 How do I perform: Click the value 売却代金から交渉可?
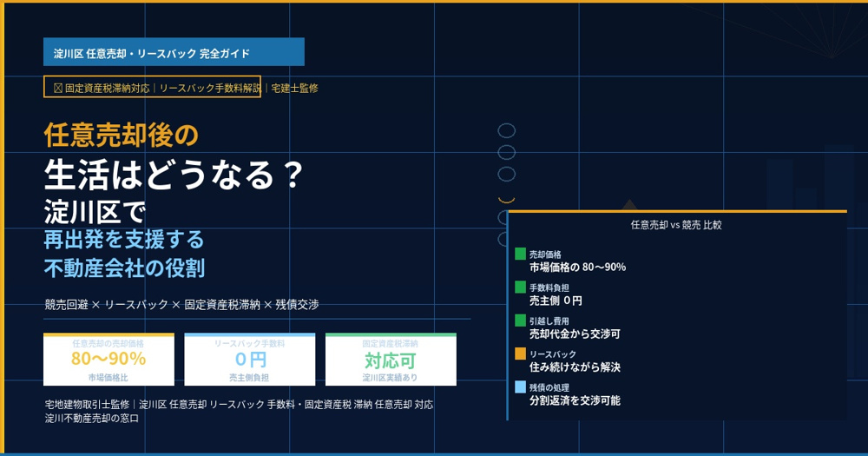point(575,334)
